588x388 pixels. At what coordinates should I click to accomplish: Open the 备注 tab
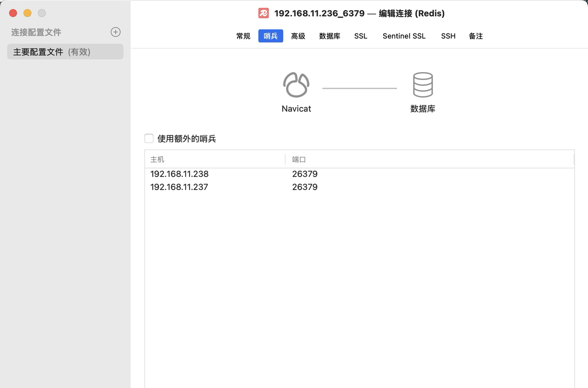point(476,36)
